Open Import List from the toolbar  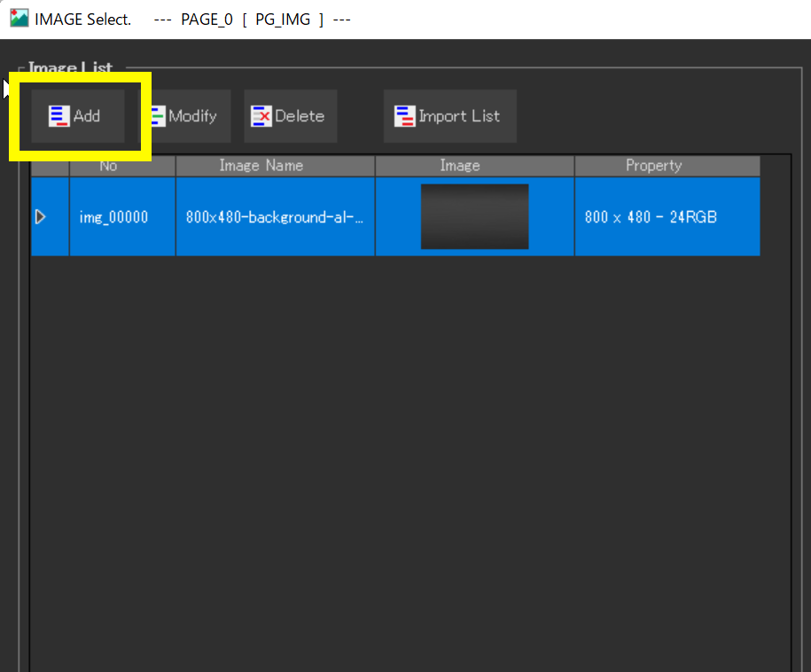coord(449,116)
